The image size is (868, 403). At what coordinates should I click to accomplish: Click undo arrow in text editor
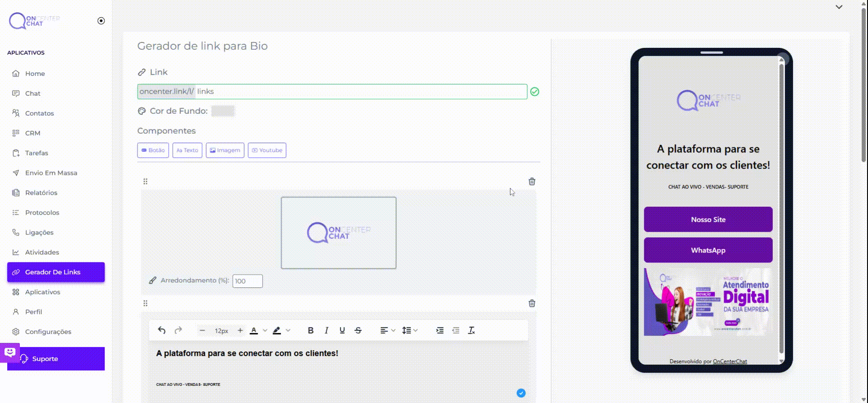(161, 330)
